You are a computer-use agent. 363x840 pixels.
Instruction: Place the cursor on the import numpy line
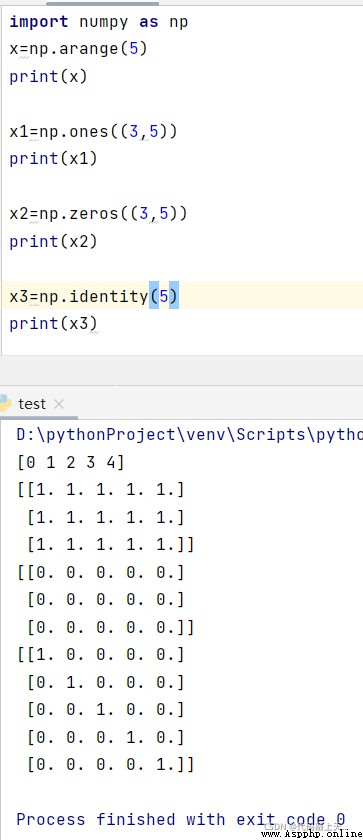[99, 22]
